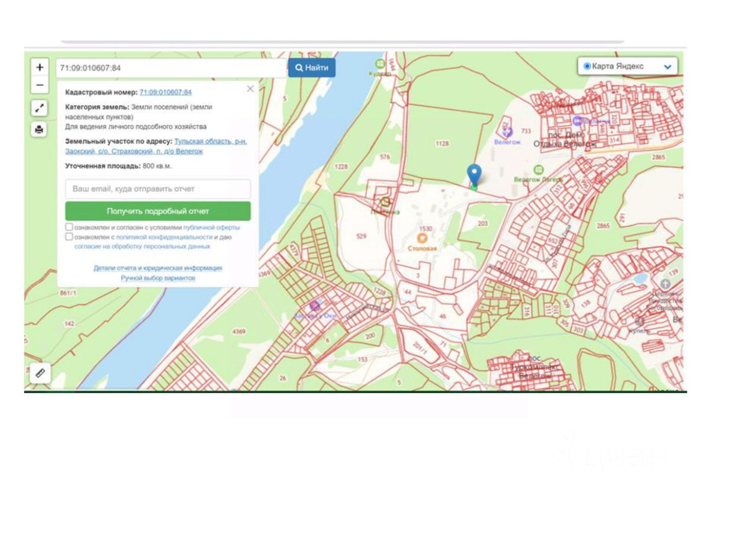
Task: Open политикой конфиденциальности link
Action: 164,237
